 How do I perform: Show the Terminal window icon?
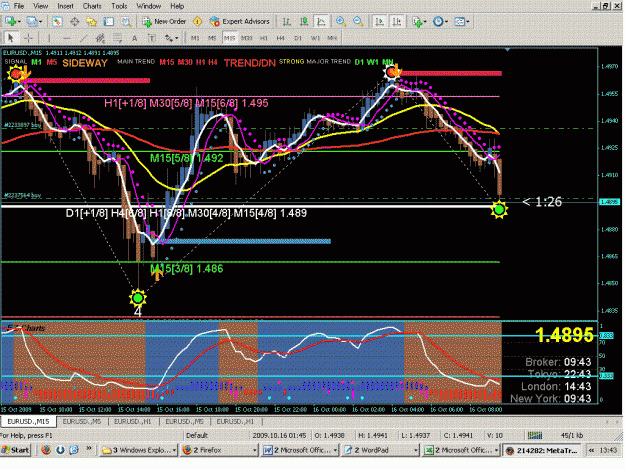[x=109, y=22]
